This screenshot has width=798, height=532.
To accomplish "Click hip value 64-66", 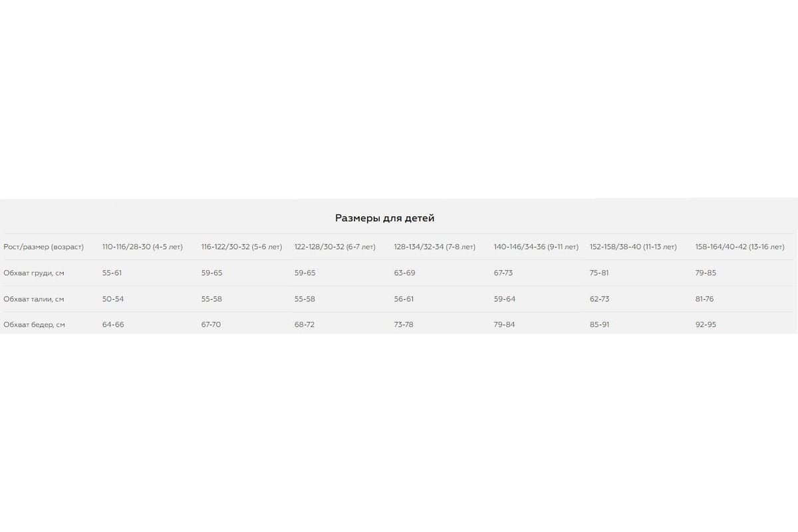I will pyautogui.click(x=113, y=325).
